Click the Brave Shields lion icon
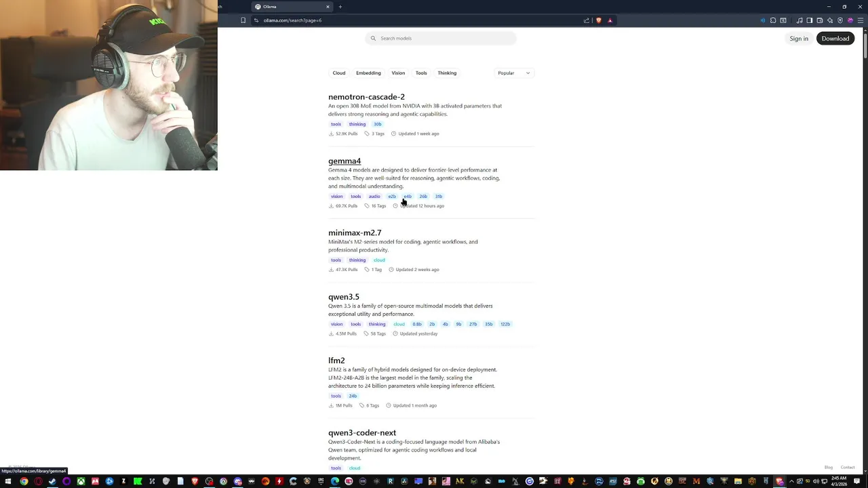Screen dimensions: 868x488 [x=598, y=20]
